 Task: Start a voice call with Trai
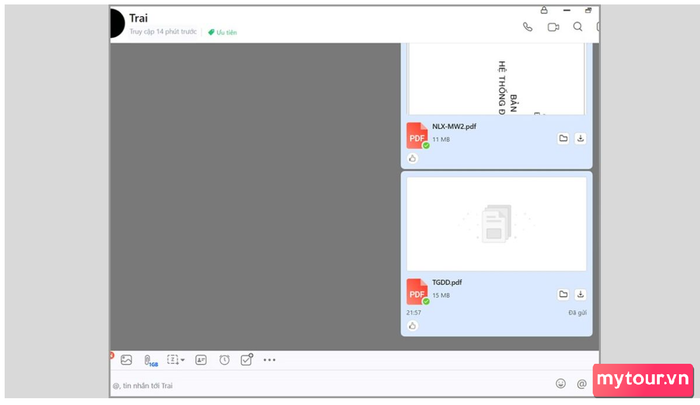tap(528, 27)
